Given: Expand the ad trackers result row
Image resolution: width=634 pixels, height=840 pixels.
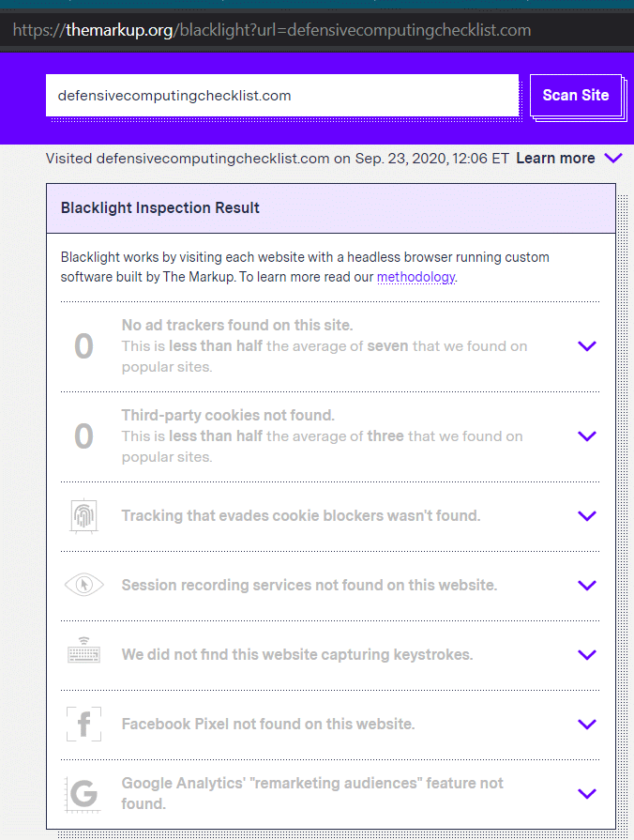Looking at the screenshot, I should [587, 346].
